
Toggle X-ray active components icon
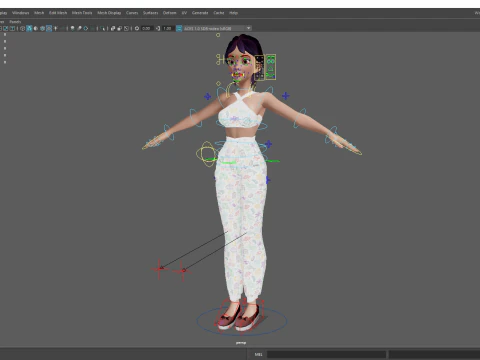[x=119, y=28]
